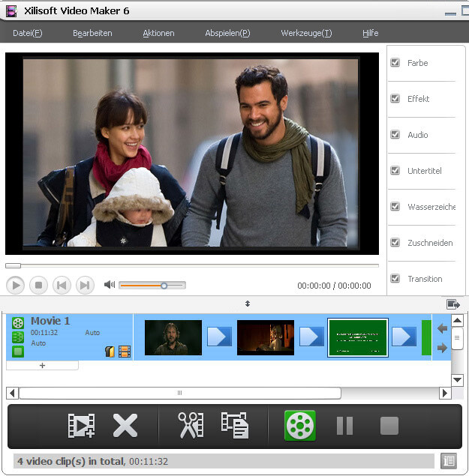
Task: Open the Aktionen menu
Action: (x=158, y=33)
